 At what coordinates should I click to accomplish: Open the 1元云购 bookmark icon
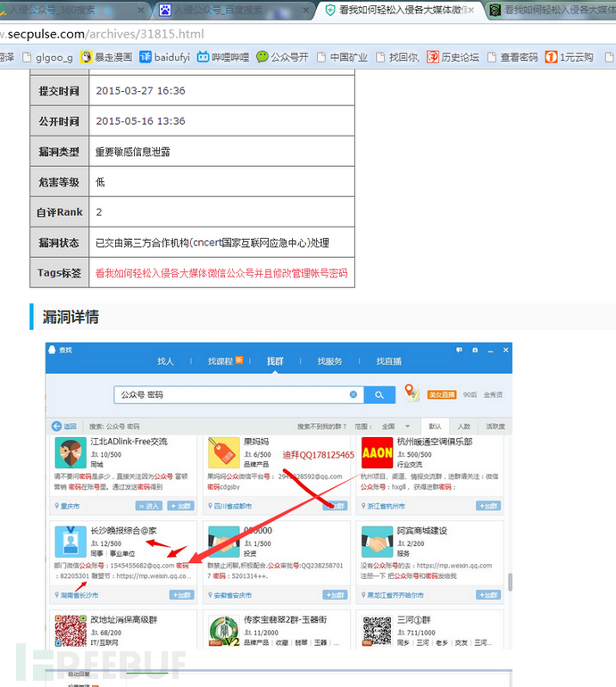coord(551,57)
